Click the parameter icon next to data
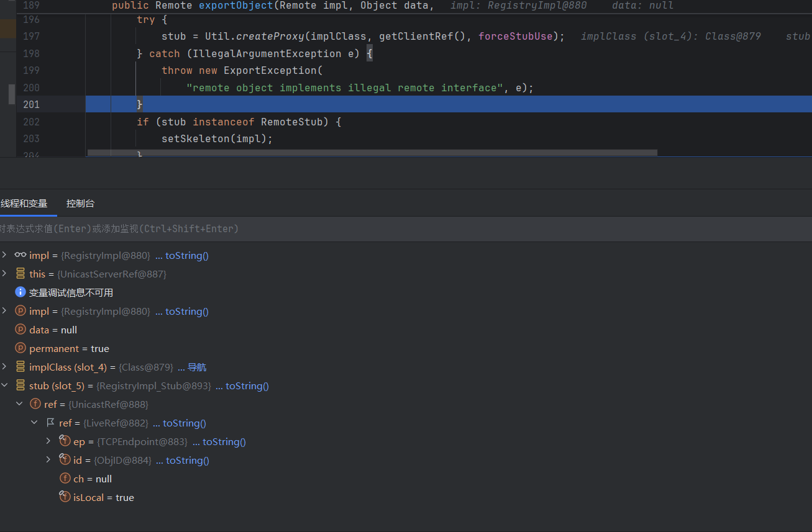Viewport: 812px width, 532px height. 21,330
